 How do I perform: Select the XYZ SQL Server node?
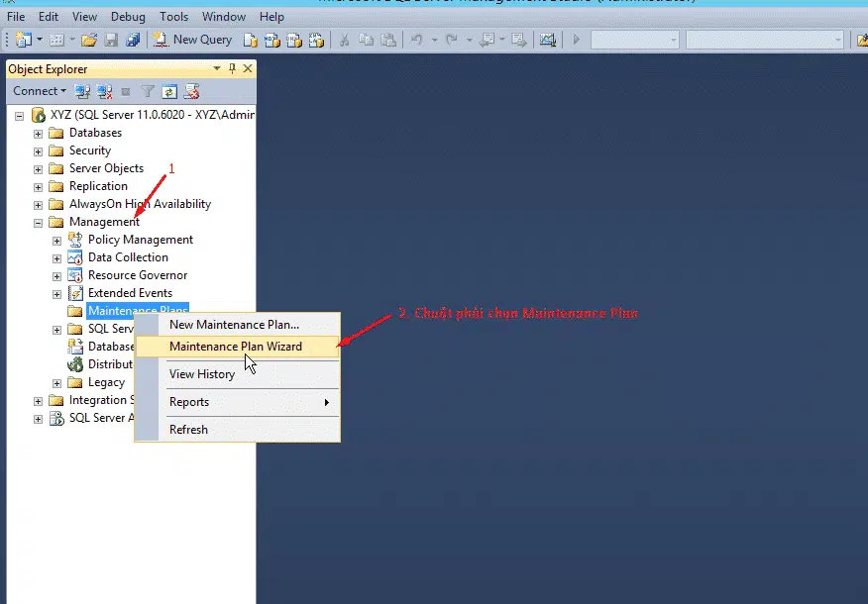[152, 115]
